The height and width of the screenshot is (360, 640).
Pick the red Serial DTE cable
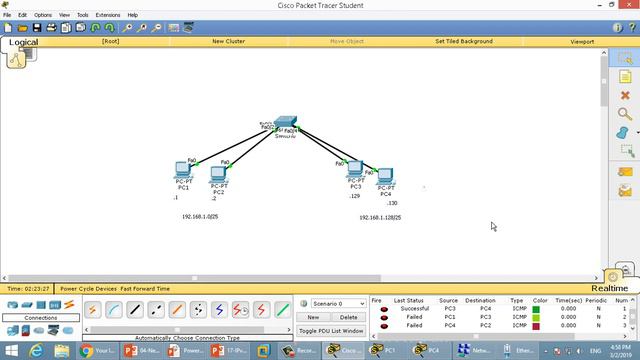[x=261, y=310]
